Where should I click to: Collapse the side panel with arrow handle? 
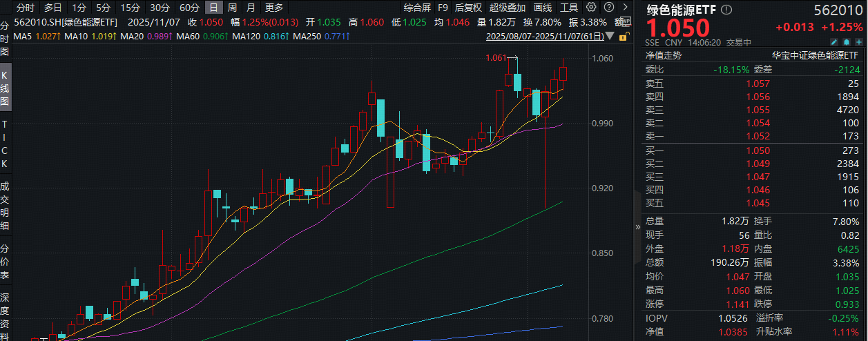point(637,226)
